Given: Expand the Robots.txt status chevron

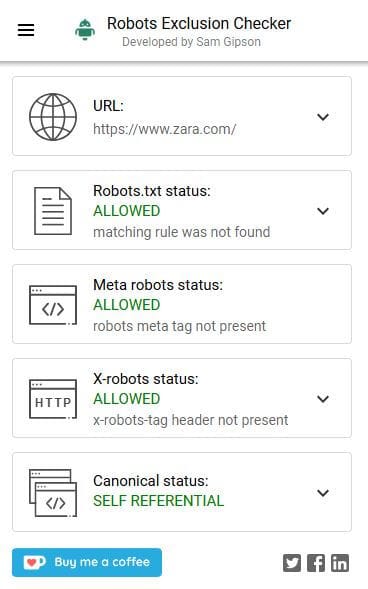Looking at the screenshot, I should point(323,211).
